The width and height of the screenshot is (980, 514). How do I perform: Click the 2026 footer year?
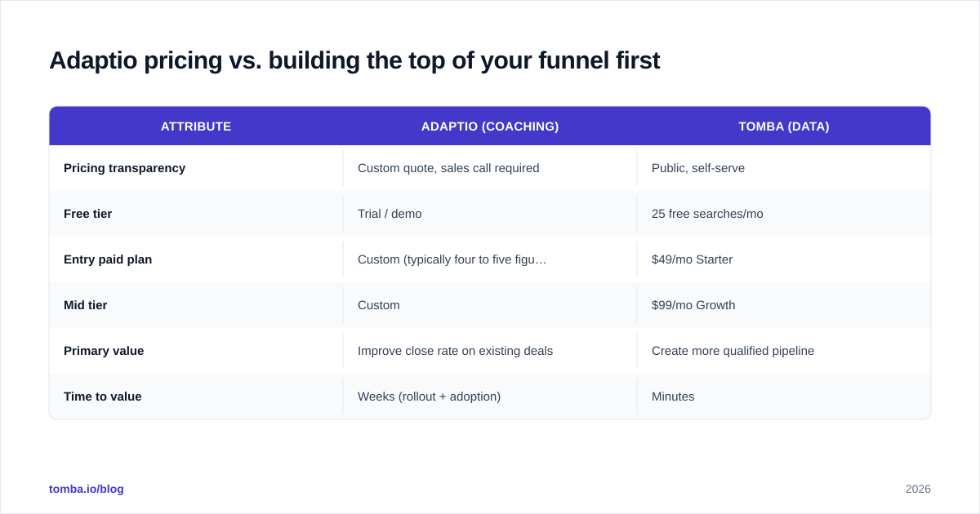click(918, 489)
